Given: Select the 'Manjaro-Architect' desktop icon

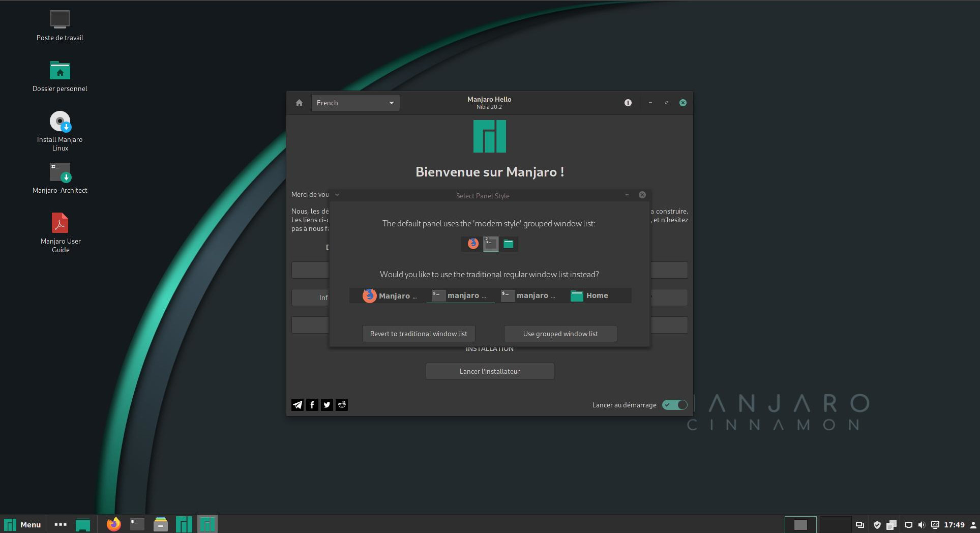Looking at the screenshot, I should [x=60, y=178].
